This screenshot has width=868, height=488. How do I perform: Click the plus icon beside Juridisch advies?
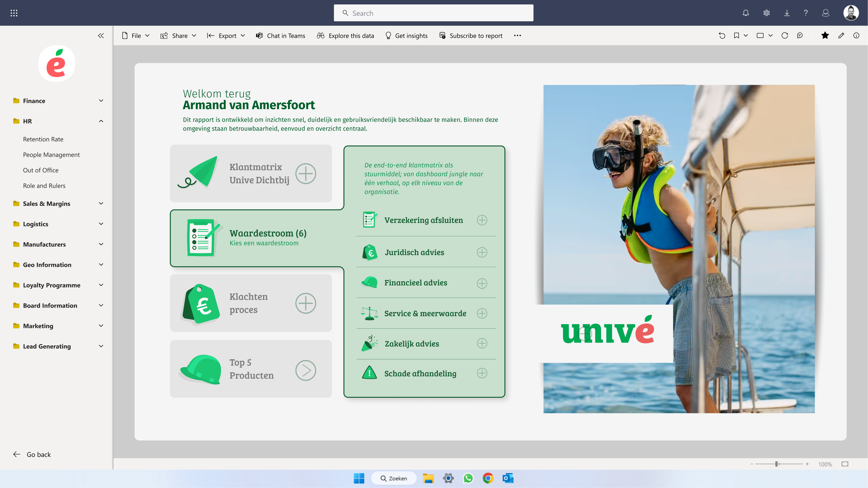pyautogui.click(x=482, y=252)
